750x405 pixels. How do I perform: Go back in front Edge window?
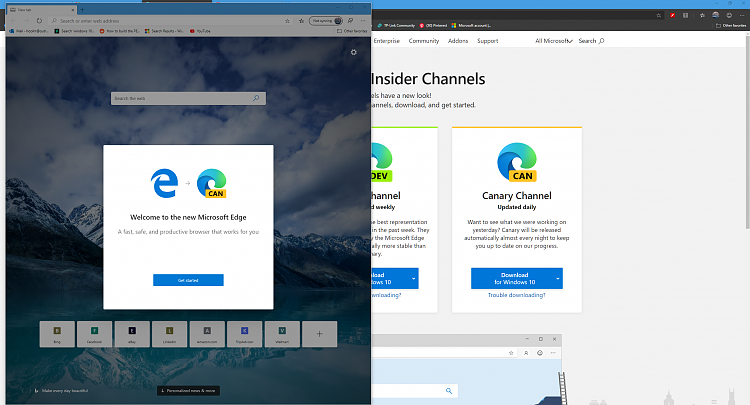13,21
